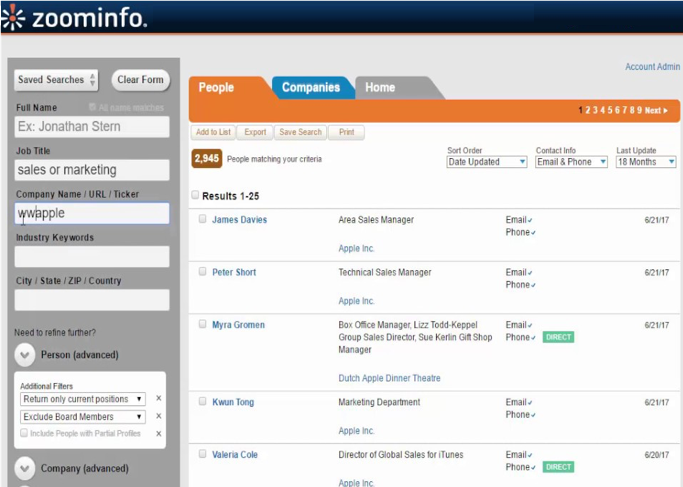Click 'Marketing Department' title text
The image size is (683, 487).
pyautogui.click(x=379, y=402)
